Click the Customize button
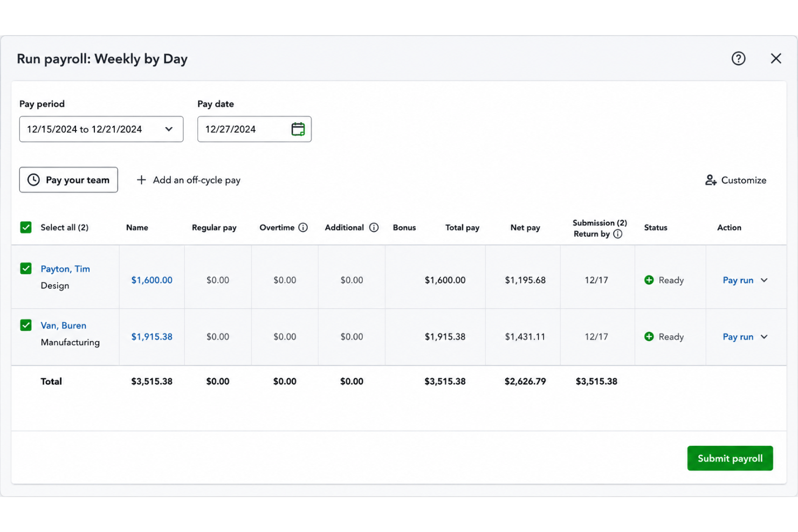The width and height of the screenshot is (798, 532). pyautogui.click(x=735, y=180)
